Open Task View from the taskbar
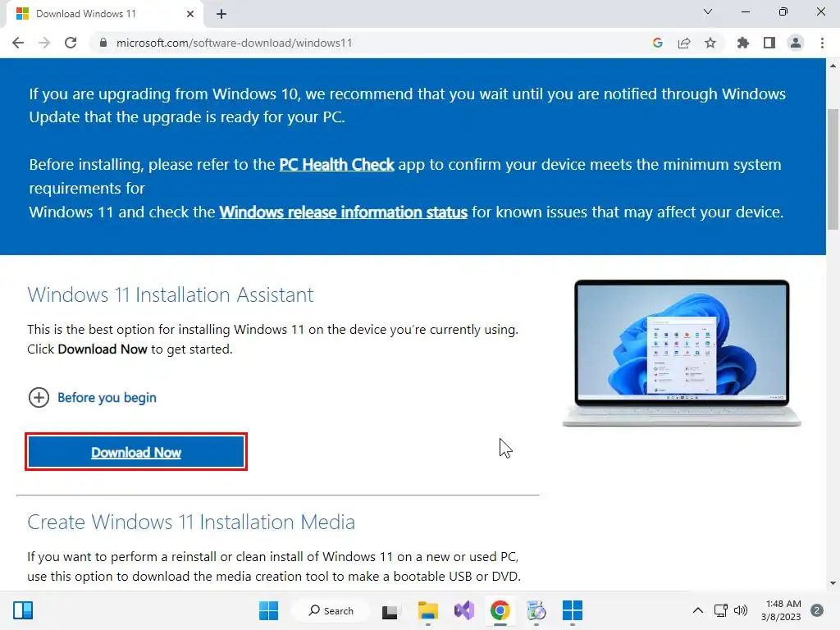The width and height of the screenshot is (840, 630). click(x=390, y=611)
